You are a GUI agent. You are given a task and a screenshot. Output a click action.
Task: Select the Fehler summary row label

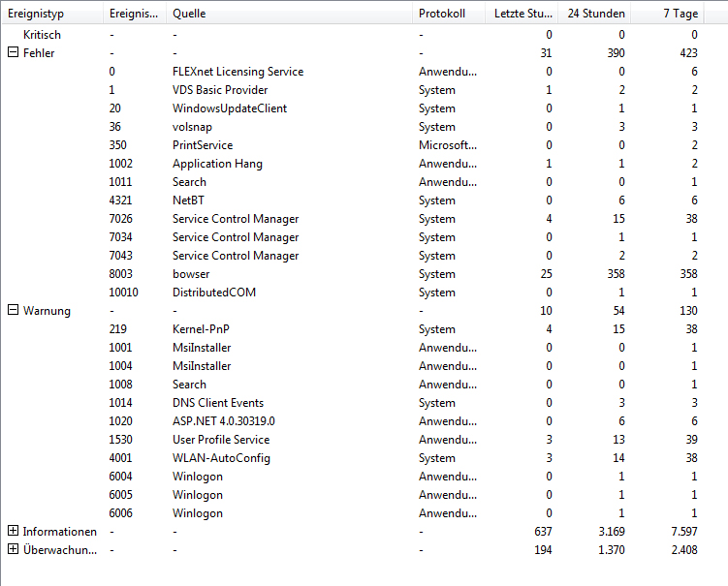coord(39,53)
